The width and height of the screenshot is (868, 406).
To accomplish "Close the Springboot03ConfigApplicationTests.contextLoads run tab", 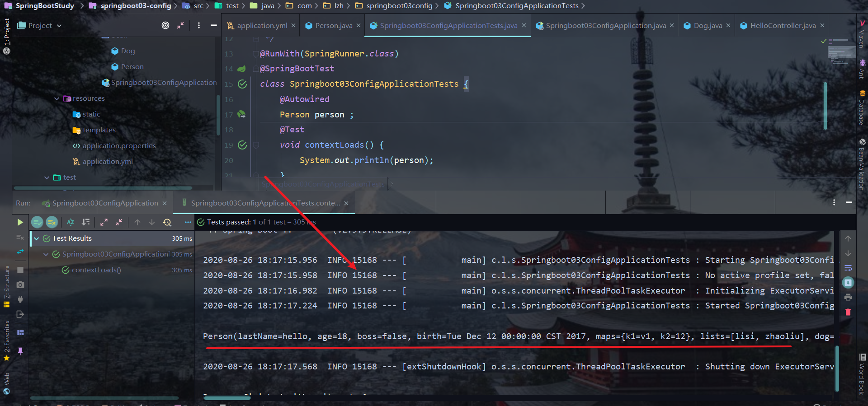I will coord(346,203).
